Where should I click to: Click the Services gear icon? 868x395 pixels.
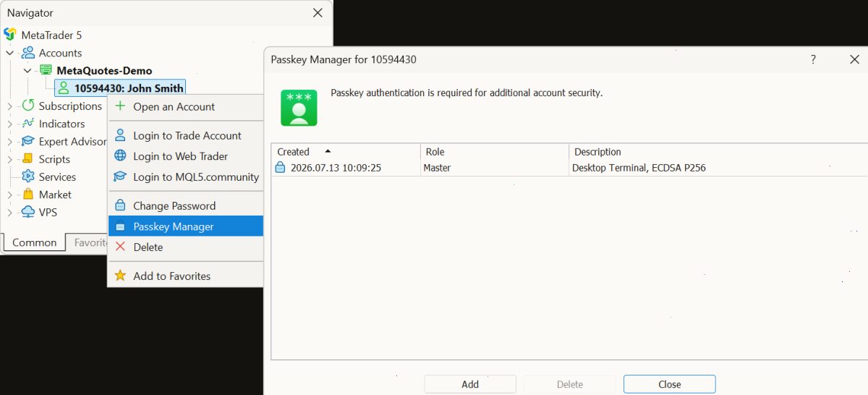point(28,177)
